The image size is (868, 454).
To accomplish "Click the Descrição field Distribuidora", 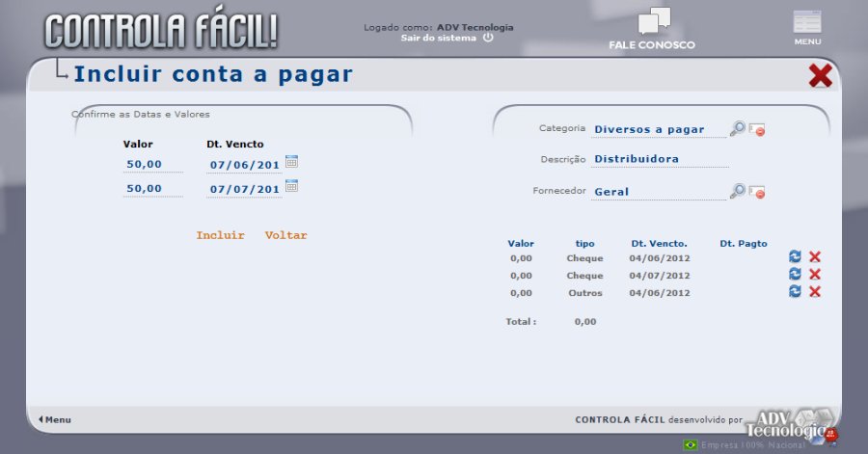I will [660, 159].
